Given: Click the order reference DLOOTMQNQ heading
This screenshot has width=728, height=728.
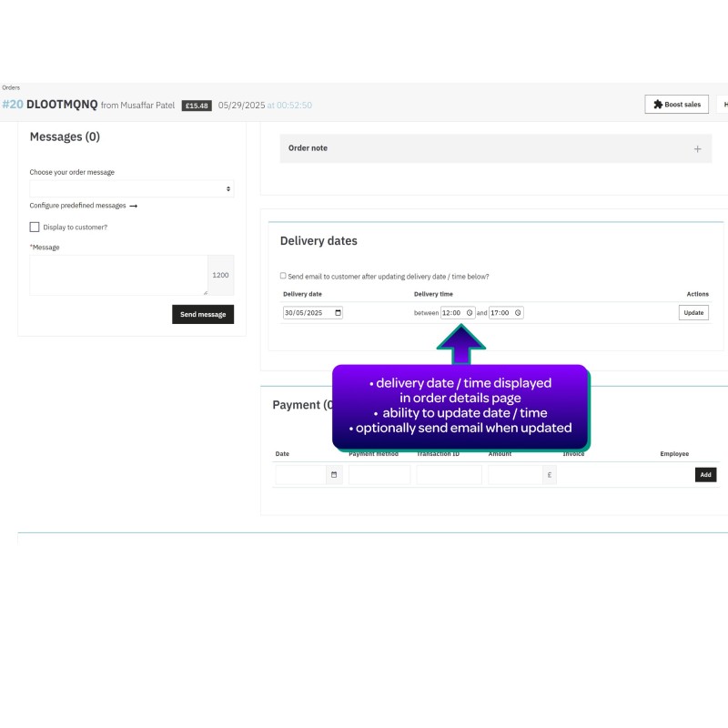Looking at the screenshot, I should tap(62, 105).
